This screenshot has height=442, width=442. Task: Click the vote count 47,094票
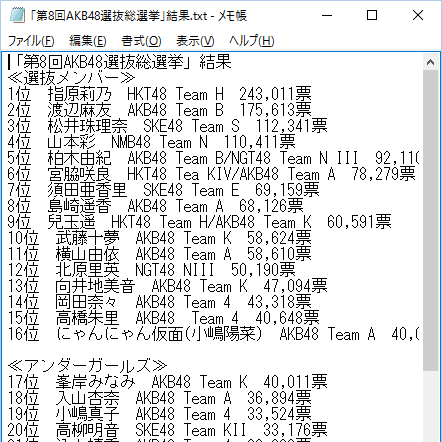[x=295, y=286]
